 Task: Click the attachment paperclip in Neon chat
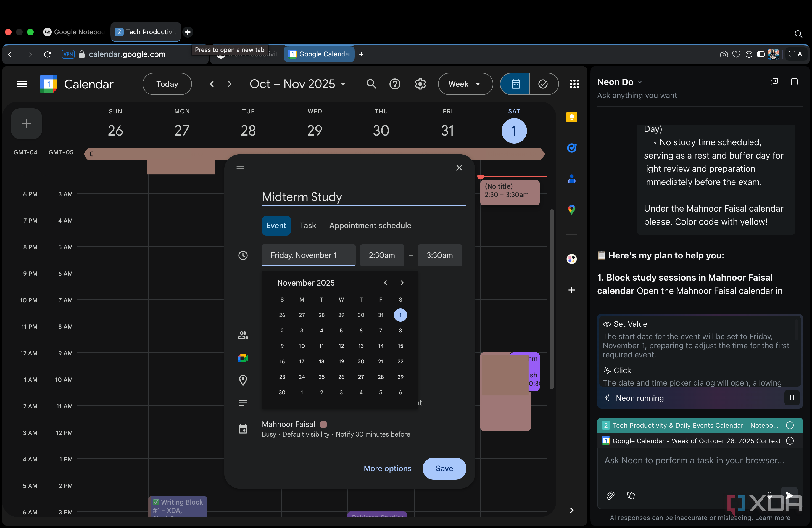610,495
